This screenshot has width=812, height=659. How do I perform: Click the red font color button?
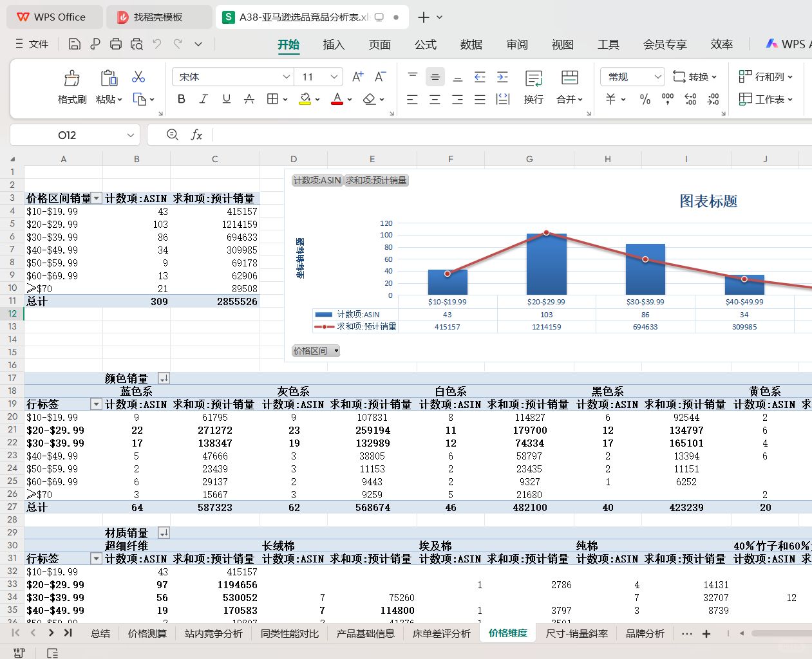(x=337, y=99)
